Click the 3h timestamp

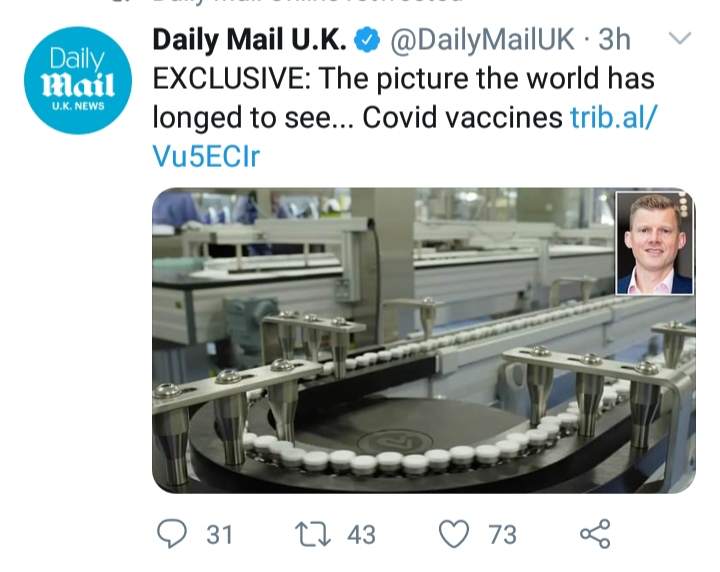[x=614, y=39]
